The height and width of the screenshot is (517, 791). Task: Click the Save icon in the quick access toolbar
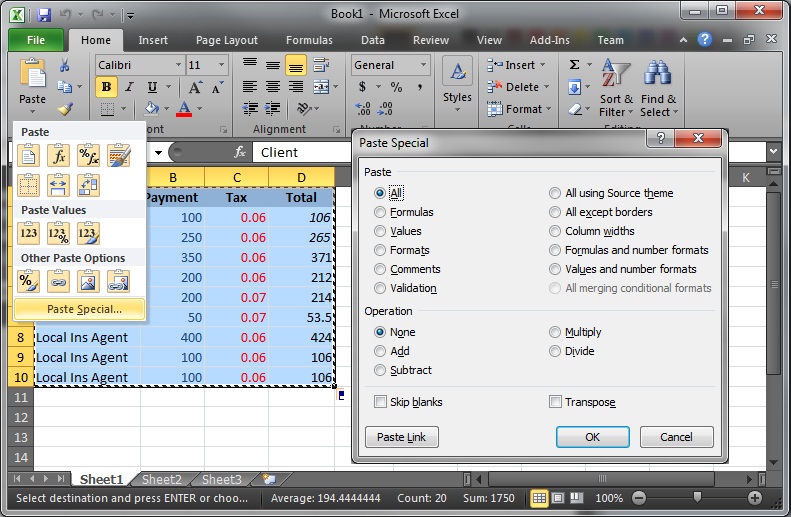click(44, 15)
